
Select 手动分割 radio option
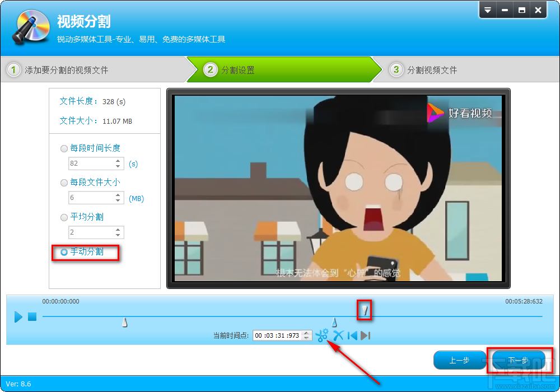[x=64, y=252]
